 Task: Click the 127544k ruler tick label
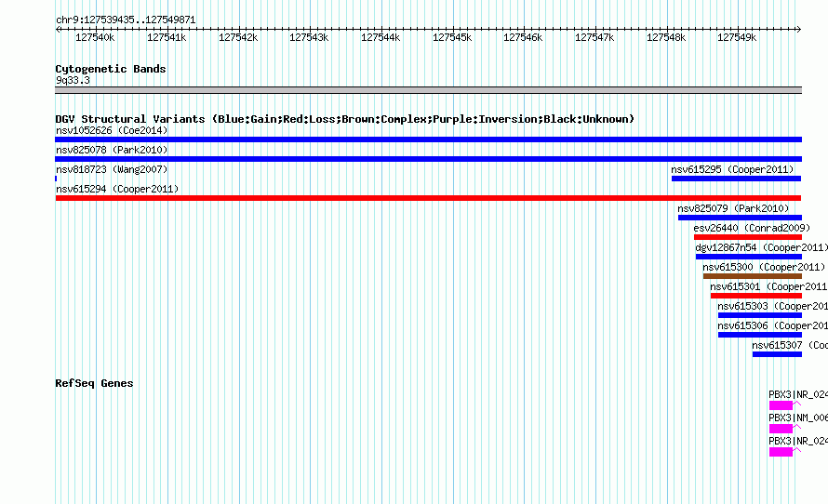coord(381,37)
